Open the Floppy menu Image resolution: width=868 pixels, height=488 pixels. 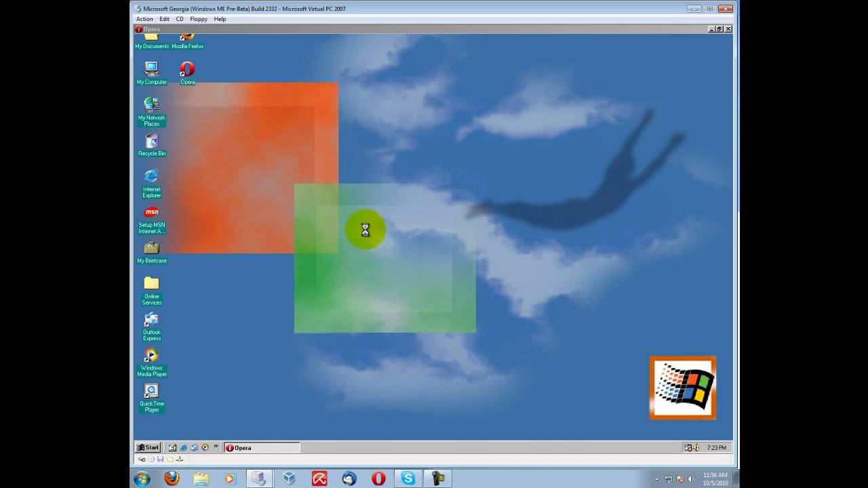198,19
